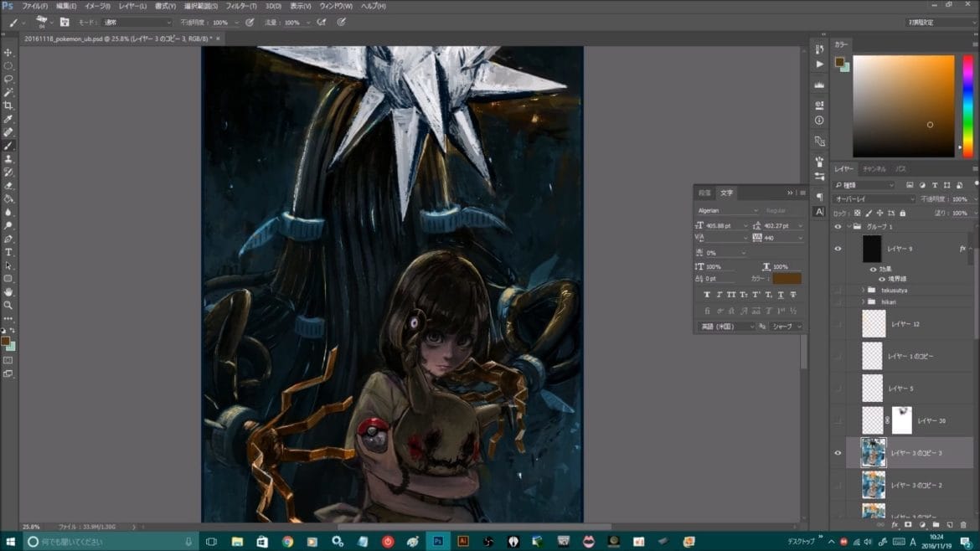980x551 pixels.
Task: Add a layer mask to the layer
Action: pyautogui.click(x=908, y=525)
